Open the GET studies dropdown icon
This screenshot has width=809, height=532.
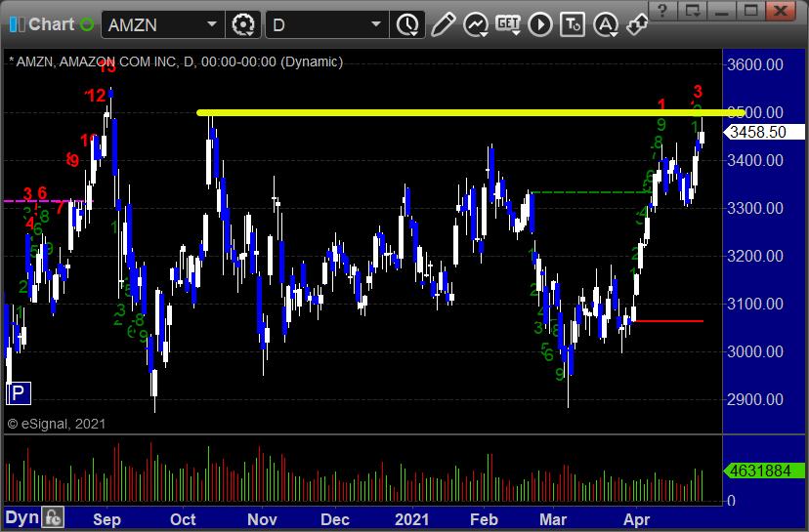(508, 24)
